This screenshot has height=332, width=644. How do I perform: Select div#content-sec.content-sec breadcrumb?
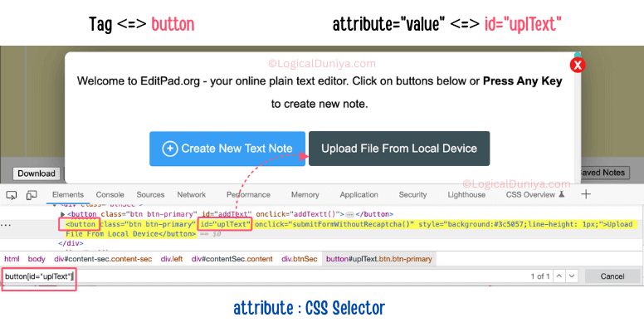[103, 259]
